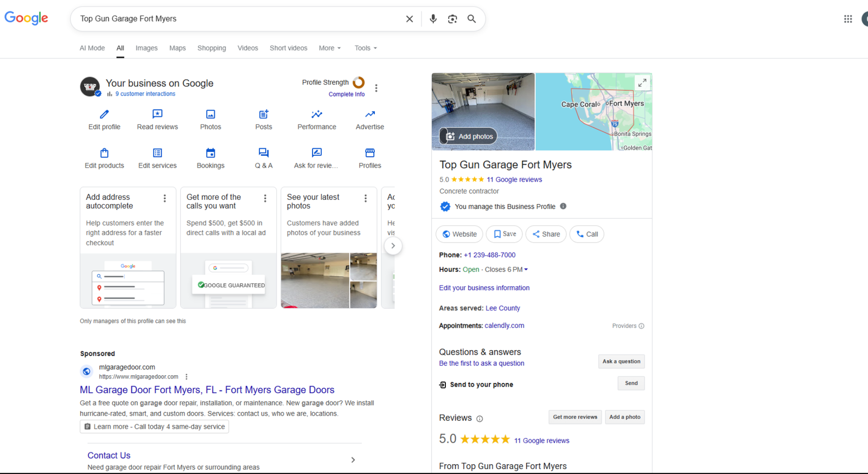
Task: Clear the search box text
Action: [410, 19]
